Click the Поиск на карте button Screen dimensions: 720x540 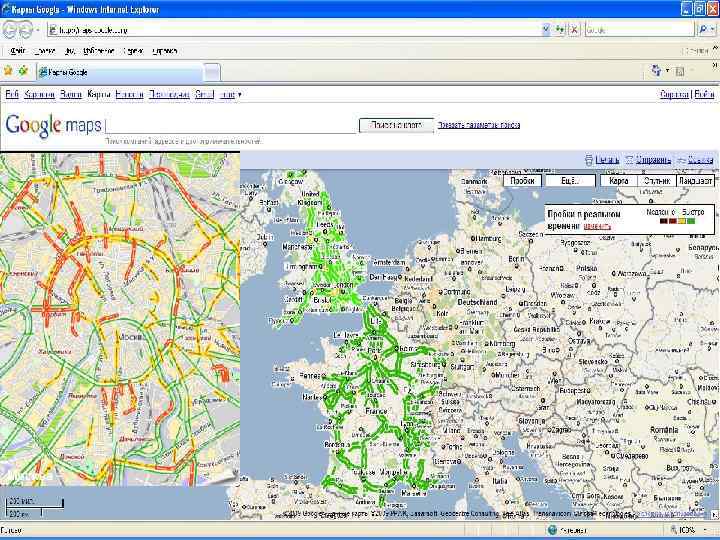[x=396, y=125]
